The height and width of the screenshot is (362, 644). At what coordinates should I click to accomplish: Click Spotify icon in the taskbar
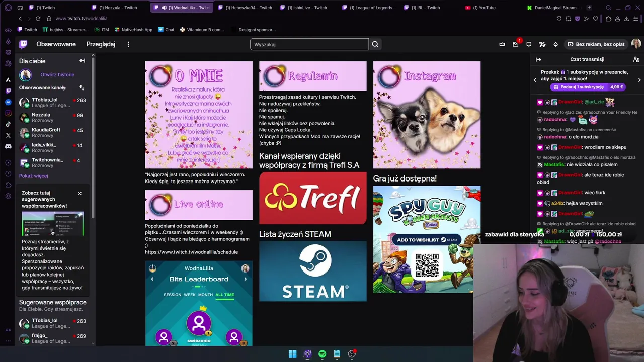[322, 354]
